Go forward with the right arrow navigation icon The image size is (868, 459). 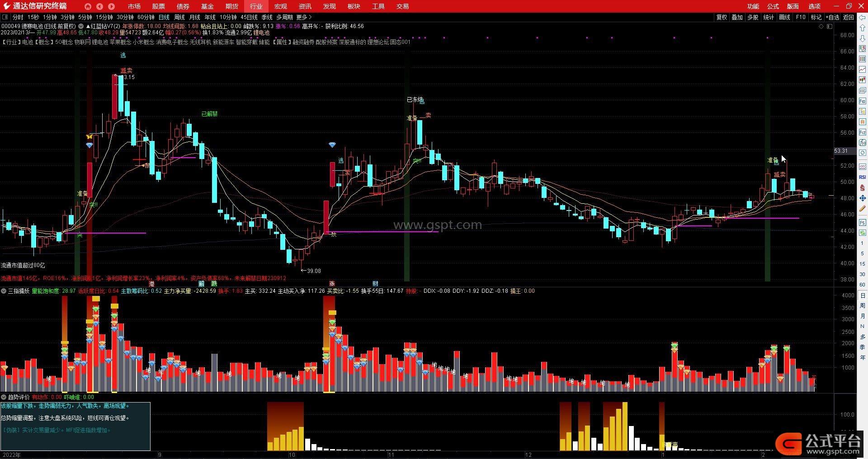tap(111, 6)
